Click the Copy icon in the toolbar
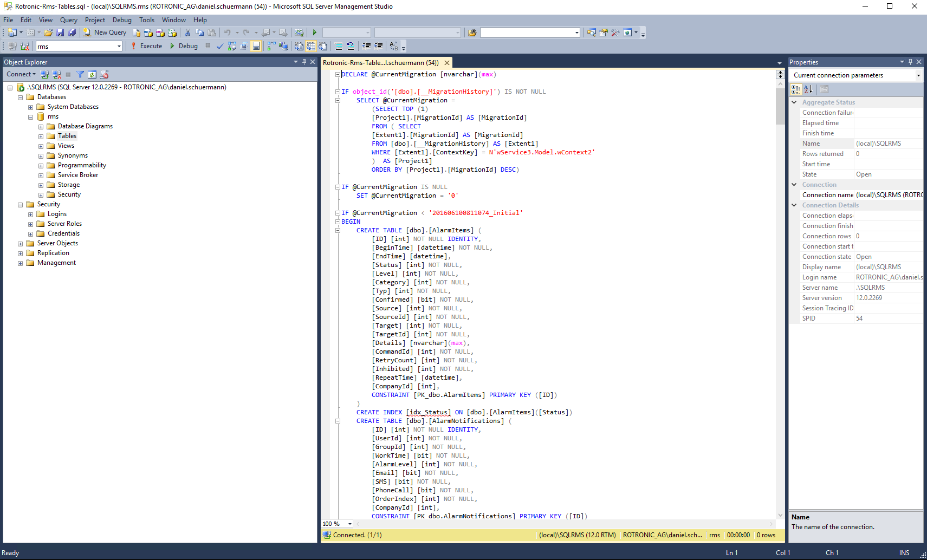 click(199, 32)
